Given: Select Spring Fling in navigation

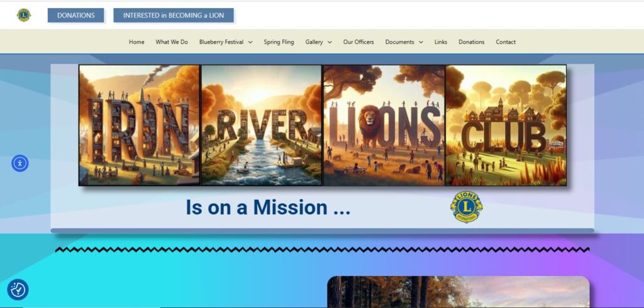Looking at the screenshot, I should coord(279,42).
